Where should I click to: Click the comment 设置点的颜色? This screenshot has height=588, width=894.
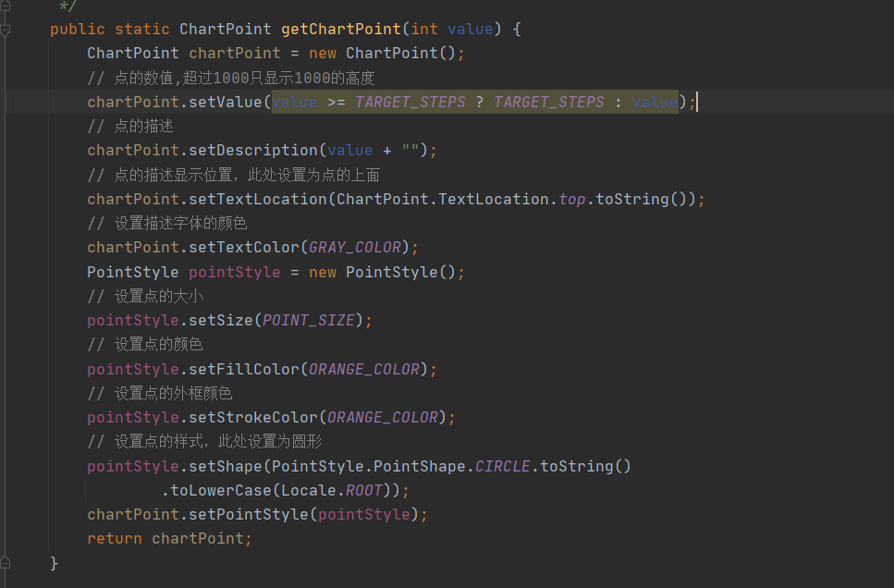pos(145,345)
